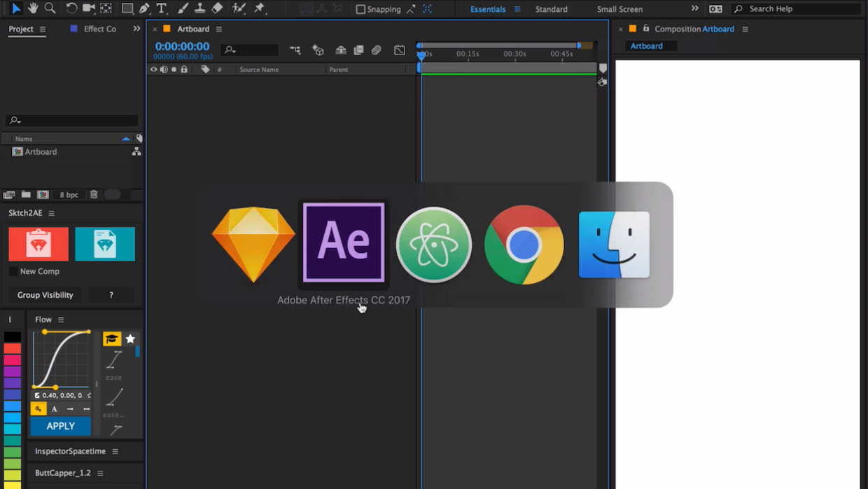The height and width of the screenshot is (489, 868).
Task: Enable the Snapping checkbox
Action: (x=360, y=9)
